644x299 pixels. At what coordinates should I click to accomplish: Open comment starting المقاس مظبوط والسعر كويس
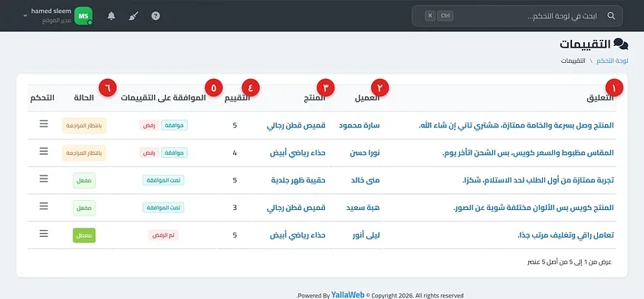528,153
